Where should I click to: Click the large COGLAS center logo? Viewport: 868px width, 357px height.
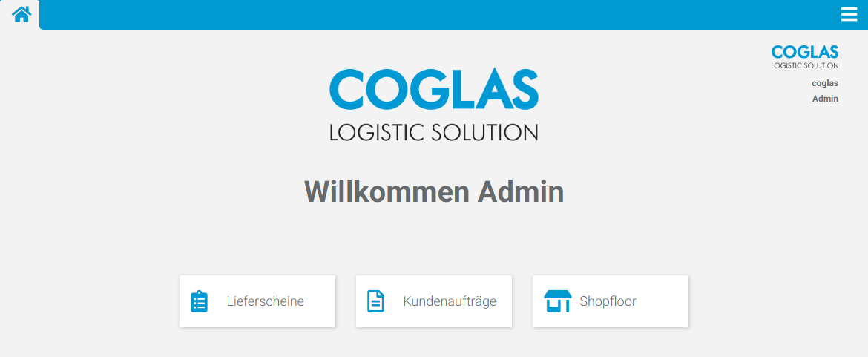(434, 88)
